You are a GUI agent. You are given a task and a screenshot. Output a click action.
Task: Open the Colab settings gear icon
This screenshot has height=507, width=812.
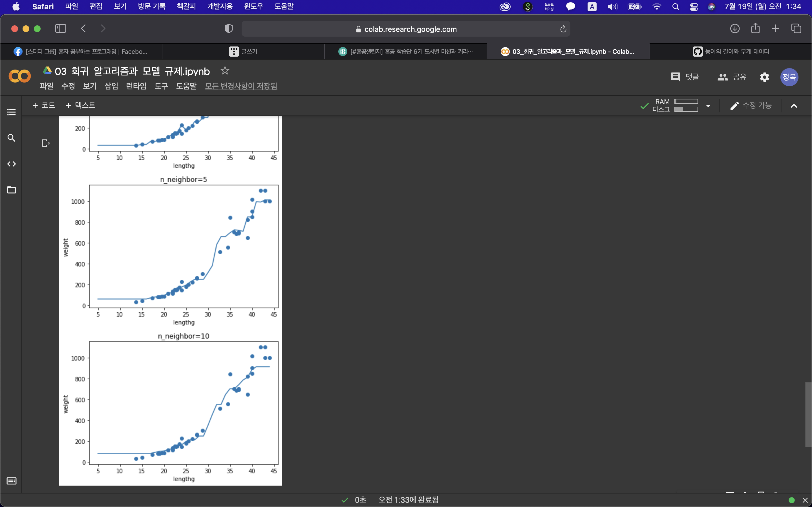tap(764, 77)
